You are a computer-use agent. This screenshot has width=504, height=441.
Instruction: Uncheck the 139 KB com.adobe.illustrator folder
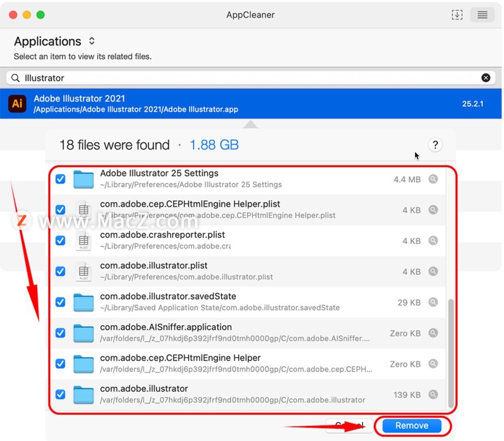[60, 394]
